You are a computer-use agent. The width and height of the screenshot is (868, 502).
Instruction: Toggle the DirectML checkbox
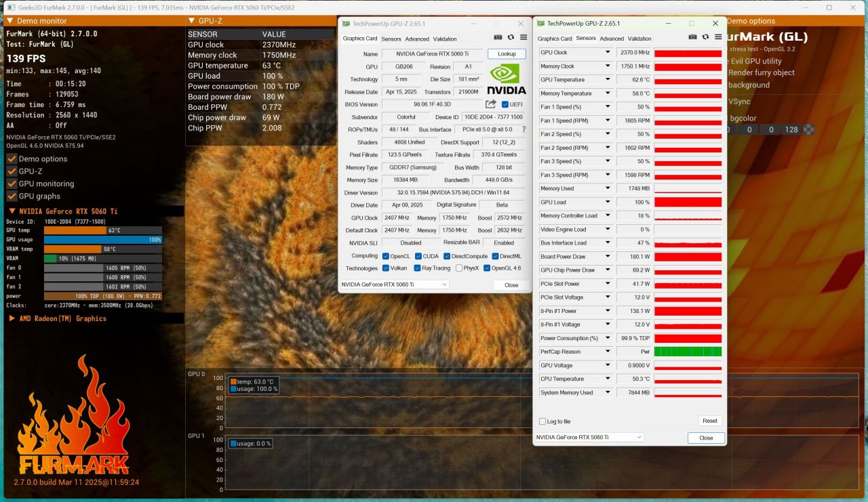(496, 256)
